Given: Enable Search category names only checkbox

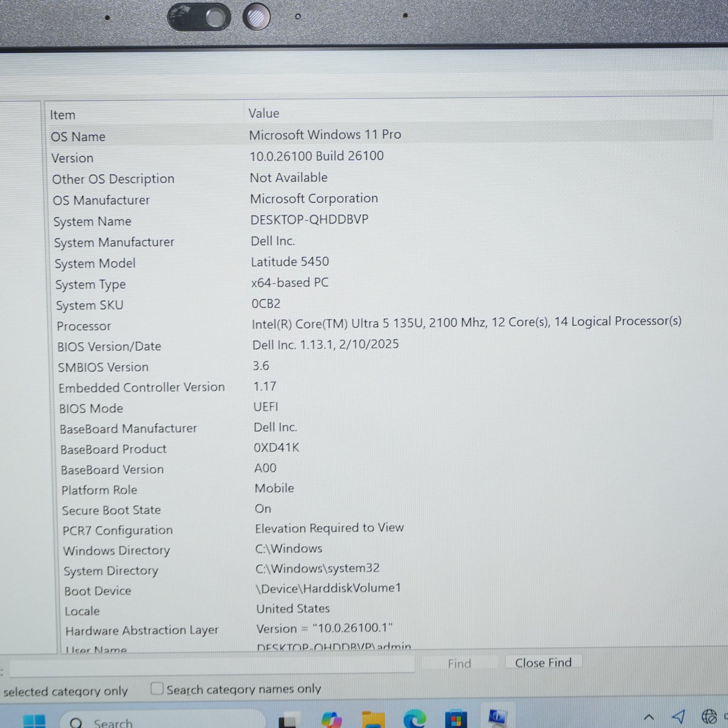Looking at the screenshot, I should click(157, 689).
